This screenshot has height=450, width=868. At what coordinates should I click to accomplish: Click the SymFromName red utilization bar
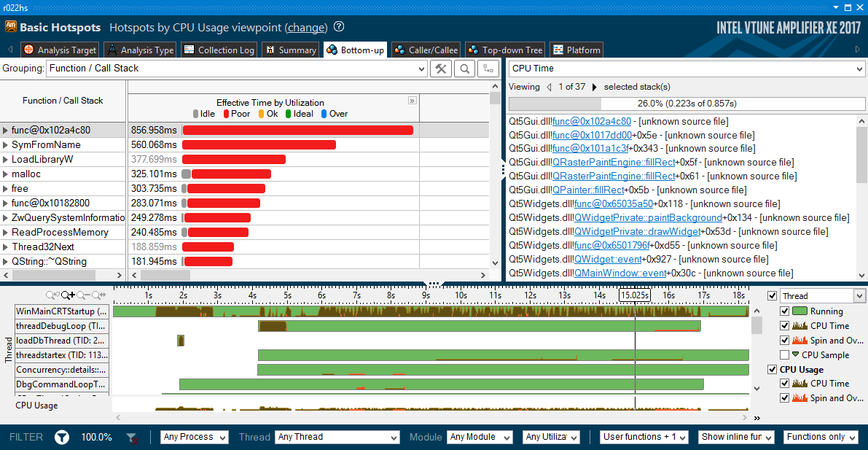259,144
